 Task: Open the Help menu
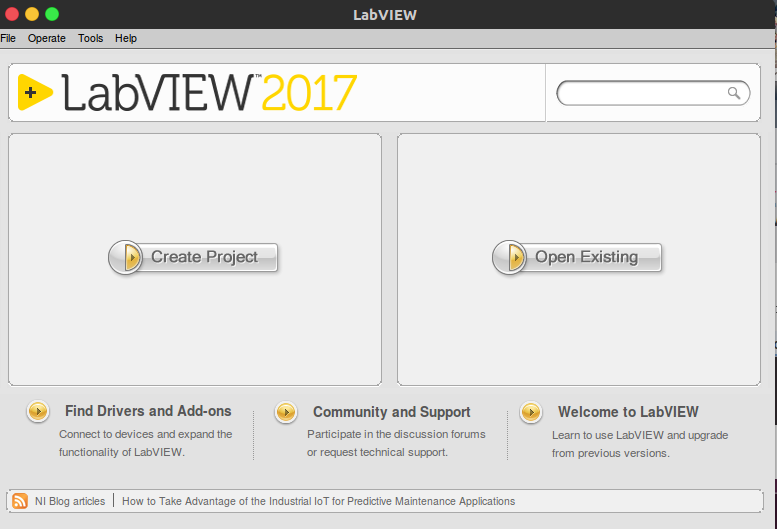(x=126, y=38)
